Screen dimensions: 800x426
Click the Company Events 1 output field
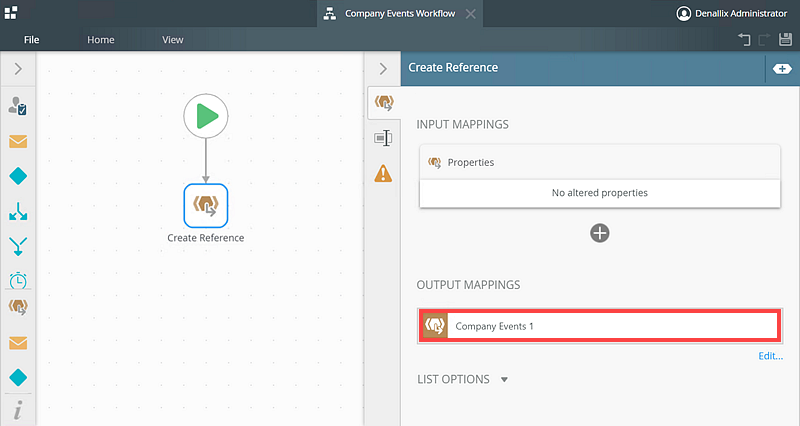(x=599, y=326)
